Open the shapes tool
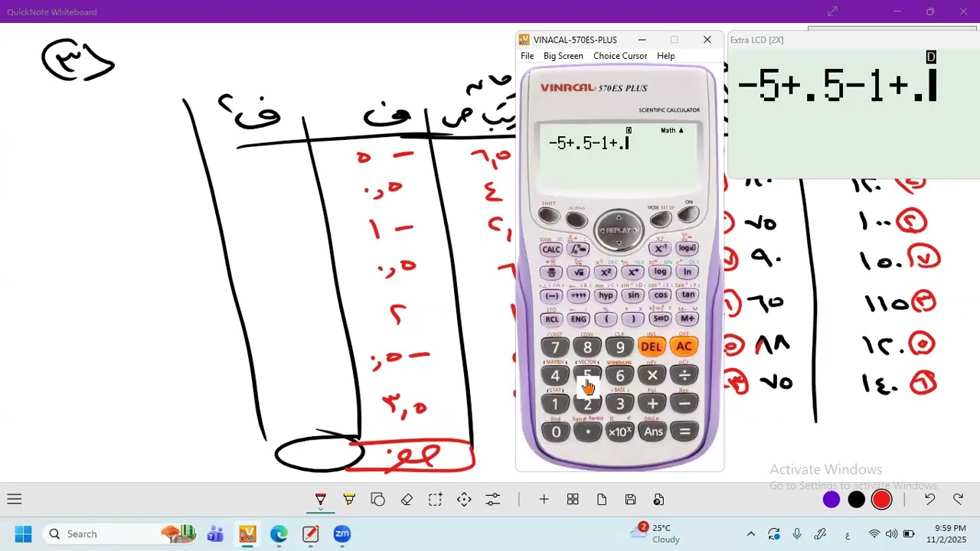This screenshot has height=551, width=980. [x=377, y=500]
